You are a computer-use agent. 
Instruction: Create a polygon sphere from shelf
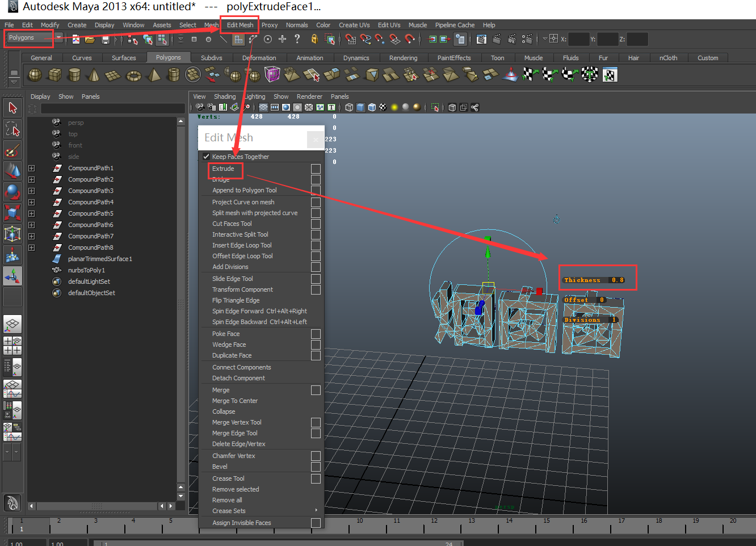pyautogui.click(x=35, y=74)
